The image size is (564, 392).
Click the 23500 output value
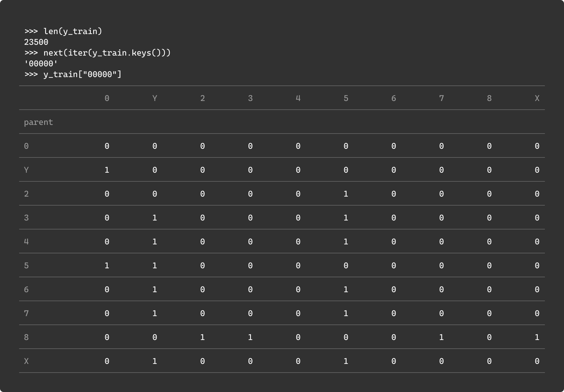click(x=36, y=42)
